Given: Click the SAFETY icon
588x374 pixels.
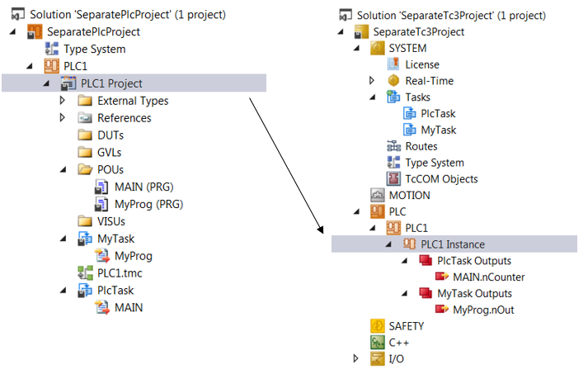Looking at the screenshot, I should pos(377,326).
